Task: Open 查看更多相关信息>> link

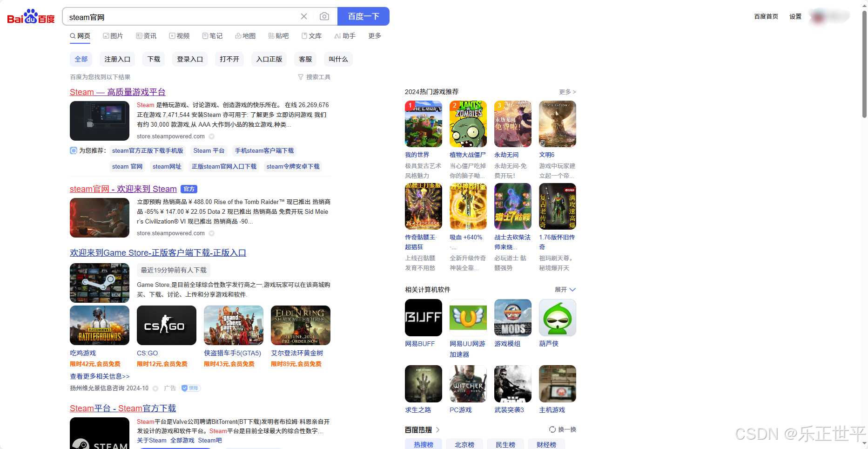Action: click(100, 376)
